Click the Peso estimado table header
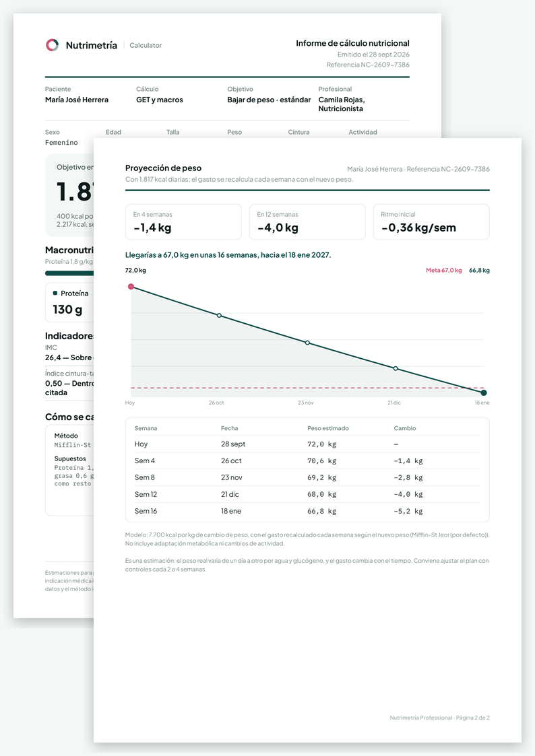This screenshot has height=756, width=535. 328,428
